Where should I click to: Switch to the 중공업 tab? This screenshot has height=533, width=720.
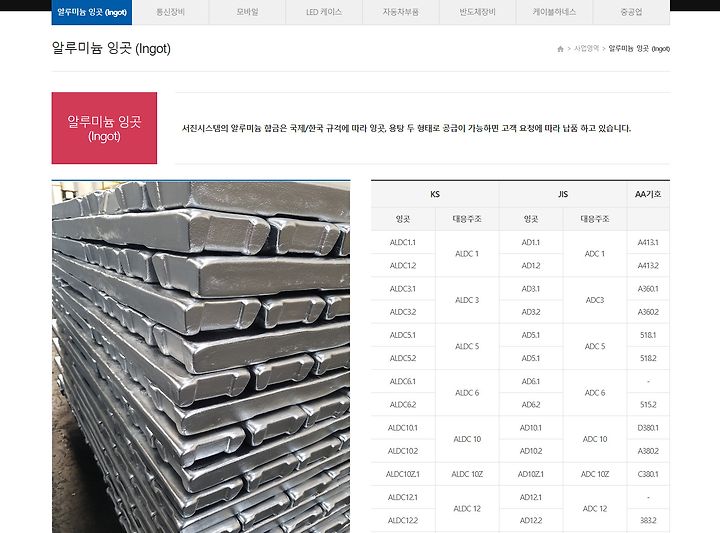pyautogui.click(x=631, y=12)
